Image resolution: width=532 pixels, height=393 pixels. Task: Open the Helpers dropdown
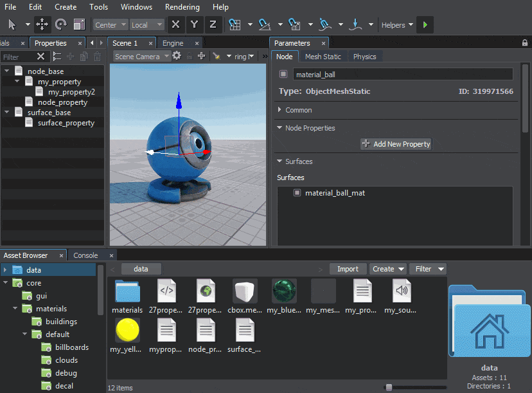[397, 25]
